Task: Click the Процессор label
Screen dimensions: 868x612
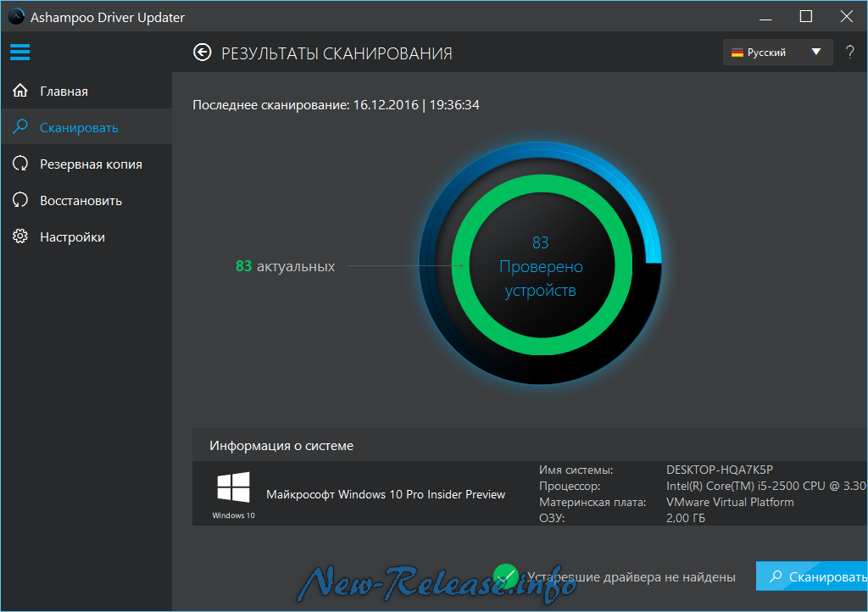Action: point(570,486)
